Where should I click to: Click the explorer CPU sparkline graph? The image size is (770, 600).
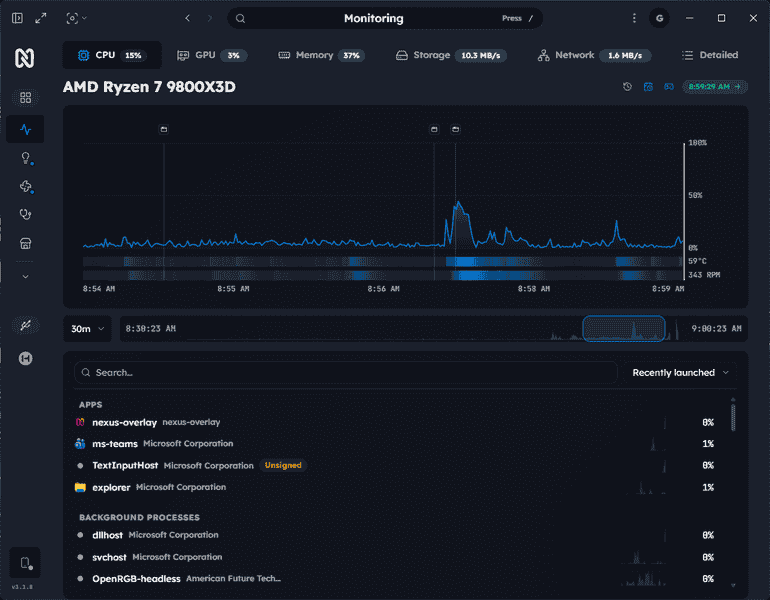646,488
